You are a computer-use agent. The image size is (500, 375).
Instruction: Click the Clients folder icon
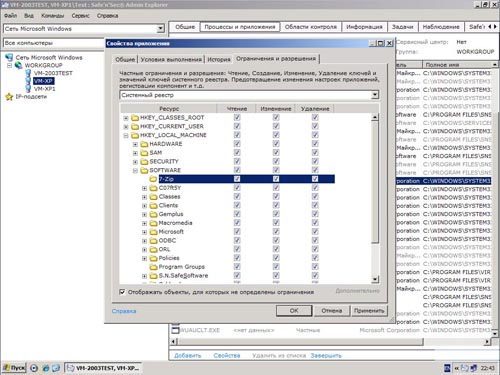pos(153,205)
